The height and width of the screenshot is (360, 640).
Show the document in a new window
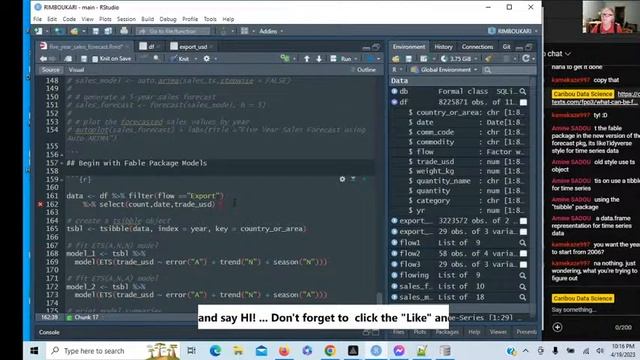(68, 59)
